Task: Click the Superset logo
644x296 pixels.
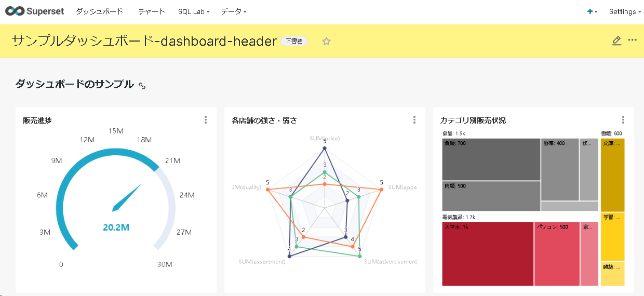Action: [35, 11]
